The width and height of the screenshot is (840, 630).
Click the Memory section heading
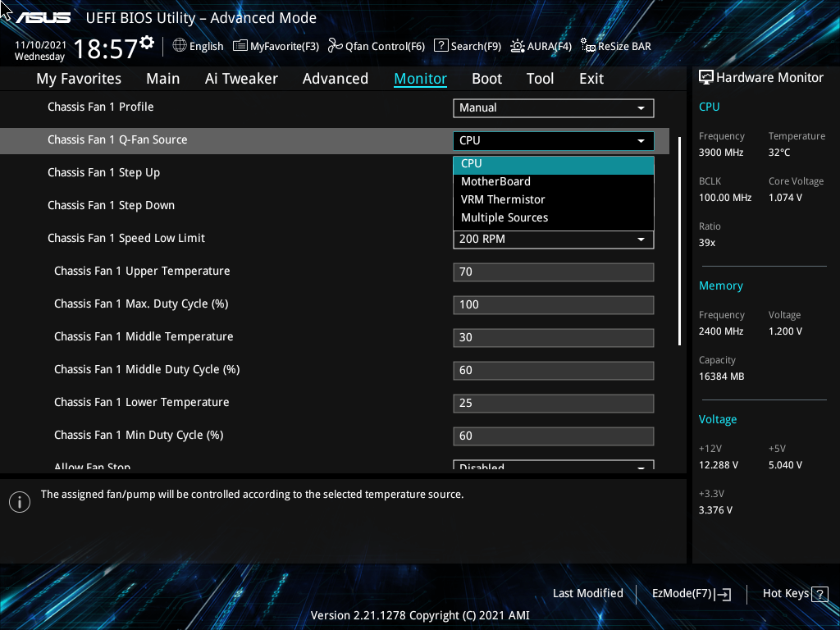point(720,286)
